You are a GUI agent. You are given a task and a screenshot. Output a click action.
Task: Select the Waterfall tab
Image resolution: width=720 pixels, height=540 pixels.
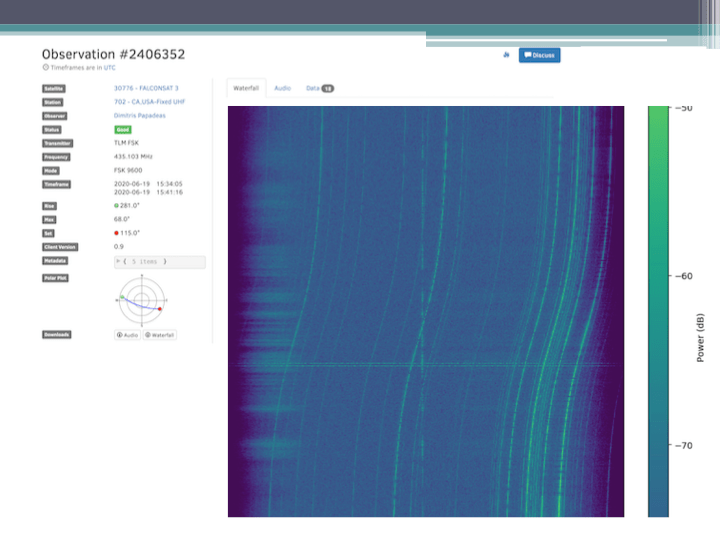[247, 88]
